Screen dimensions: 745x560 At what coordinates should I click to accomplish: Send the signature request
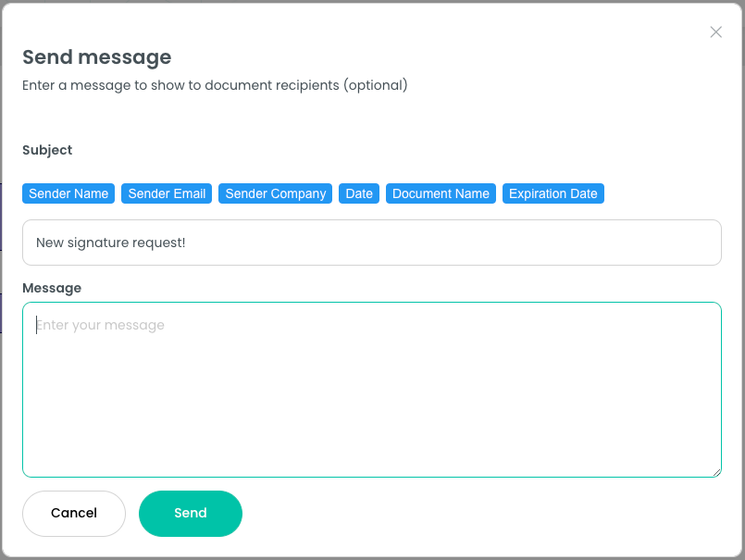[x=190, y=513]
